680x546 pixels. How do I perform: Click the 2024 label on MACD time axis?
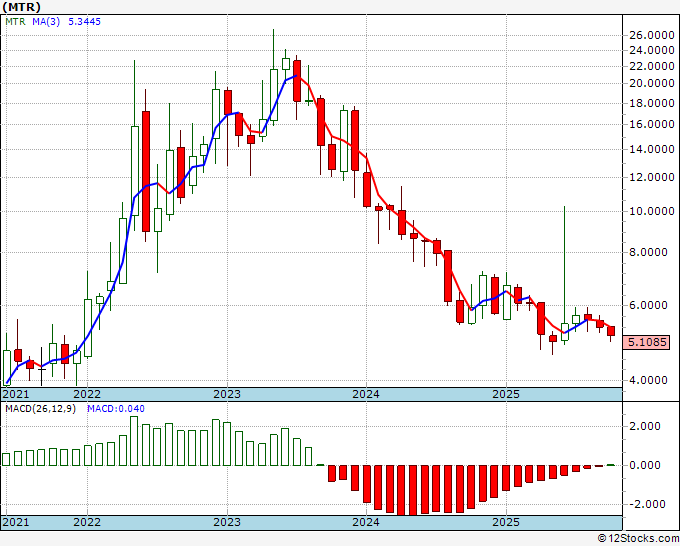pos(366,522)
